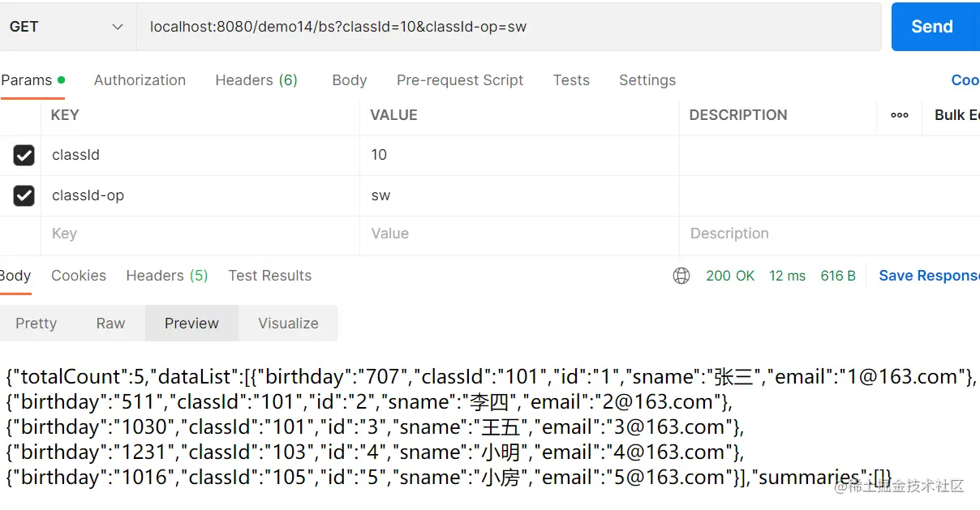Open the request Settings tab
Screen dimensions: 980x510
647,80
